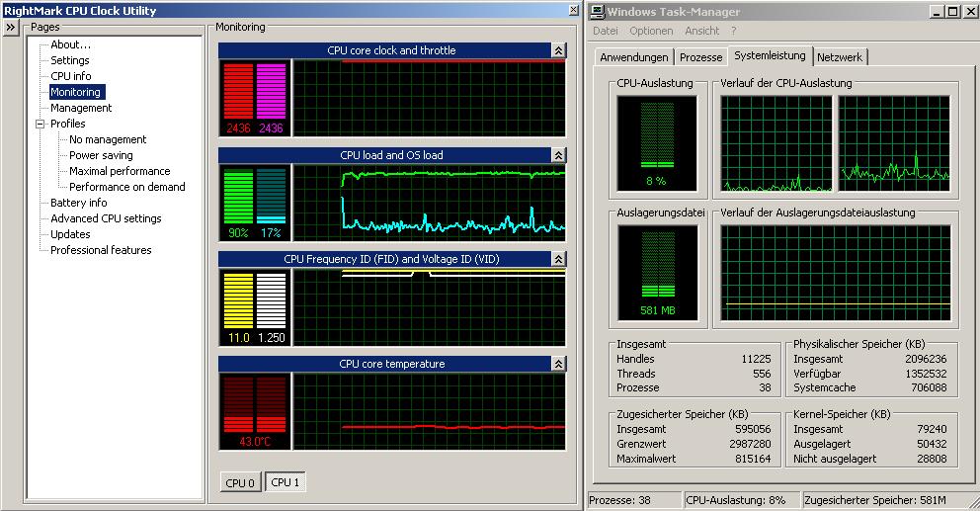This screenshot has width=980, height=511.
Task: Open the Management page
Action: (81, 108)
